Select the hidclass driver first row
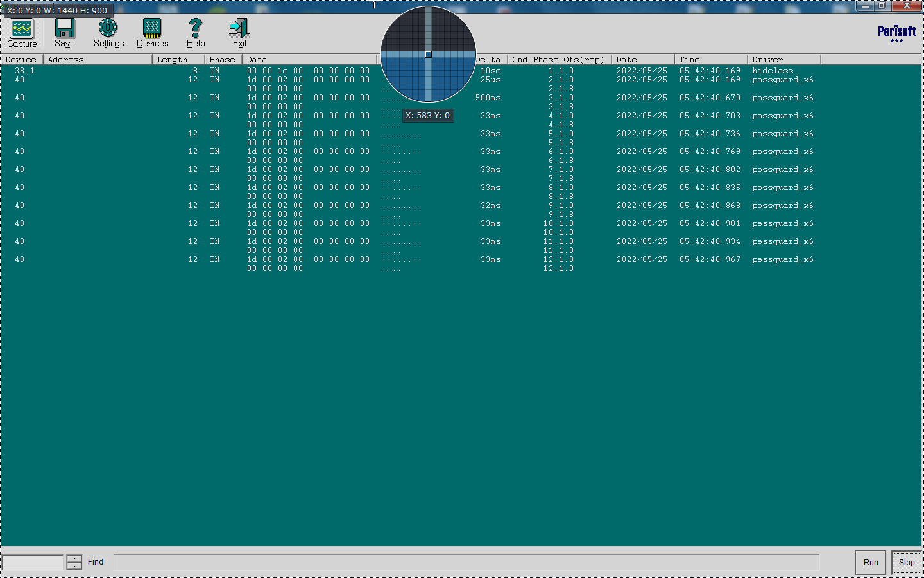 461,71
